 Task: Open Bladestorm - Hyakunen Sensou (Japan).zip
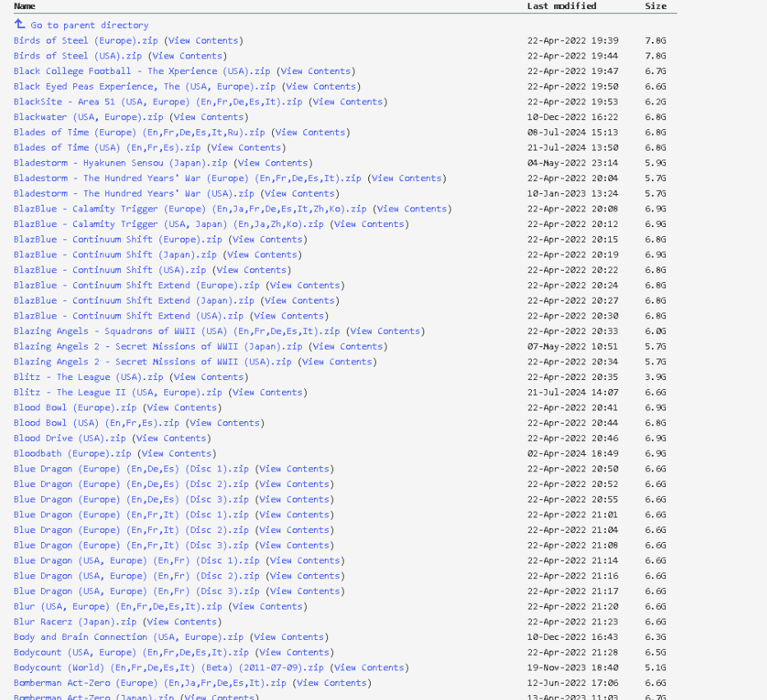pyautogui.click(x=120, y=163)
